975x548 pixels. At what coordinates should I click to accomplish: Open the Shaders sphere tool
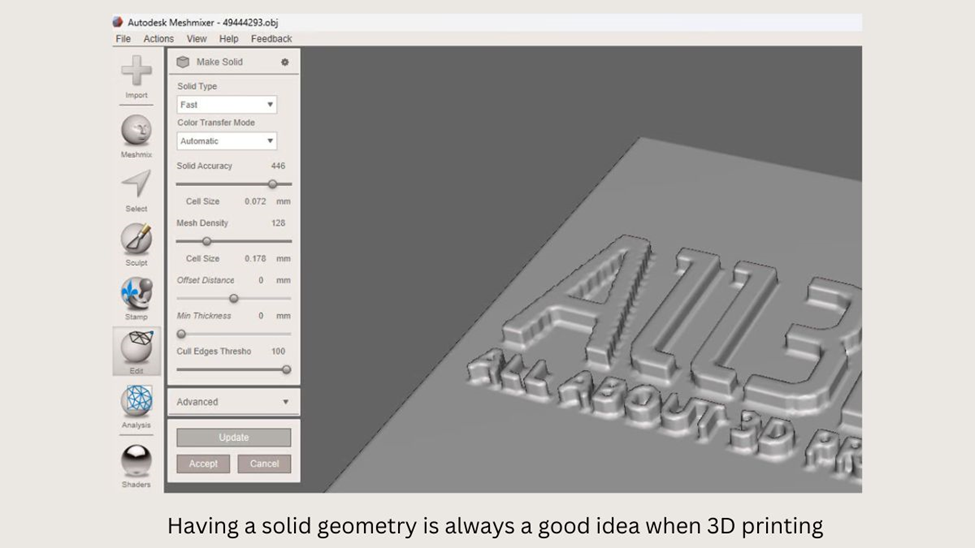136,461
